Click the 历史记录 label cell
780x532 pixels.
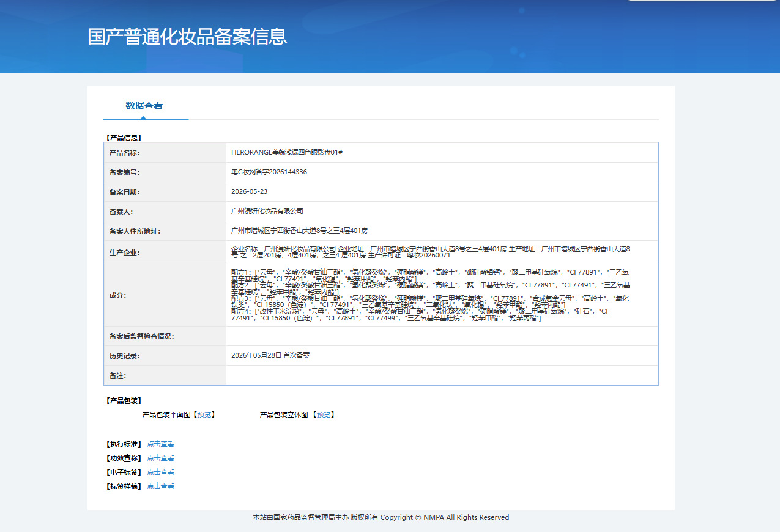point(165,355)
